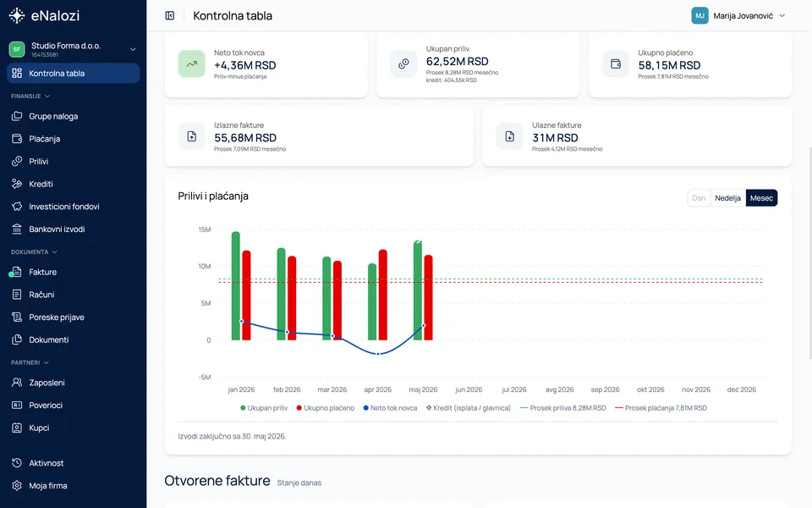Select Kontrolna tabla menu item
The height and width of the screenshot is (508, 812).
point(73,73)
